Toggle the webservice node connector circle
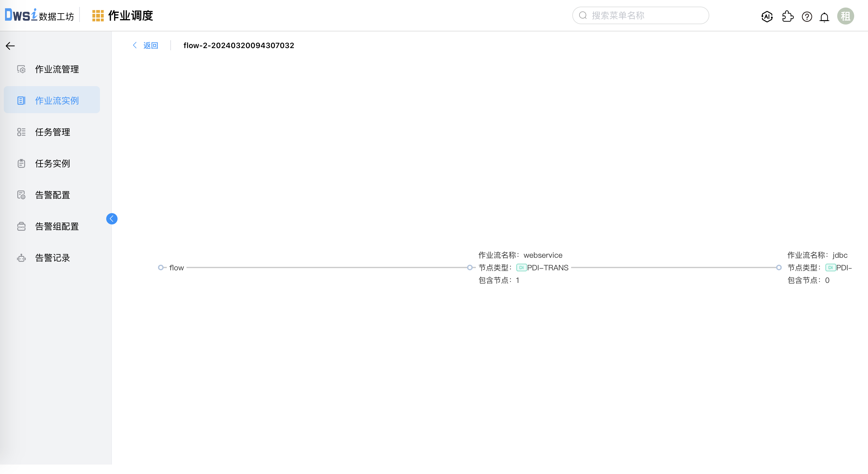 click(x=470, y=268)
